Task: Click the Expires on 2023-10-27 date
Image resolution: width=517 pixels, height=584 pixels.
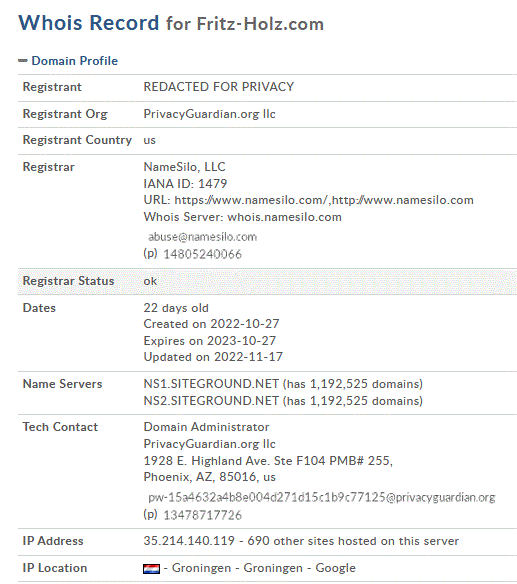Action: [x=210, y=340]
